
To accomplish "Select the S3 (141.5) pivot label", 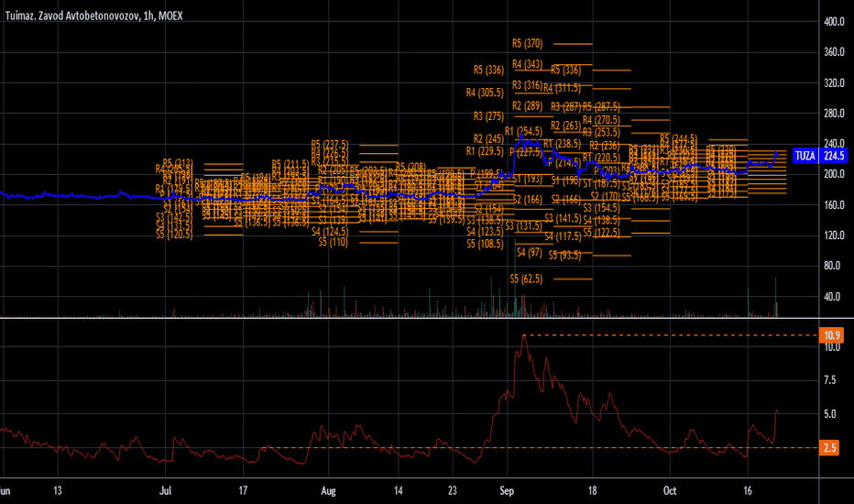I will pos(563,218).
